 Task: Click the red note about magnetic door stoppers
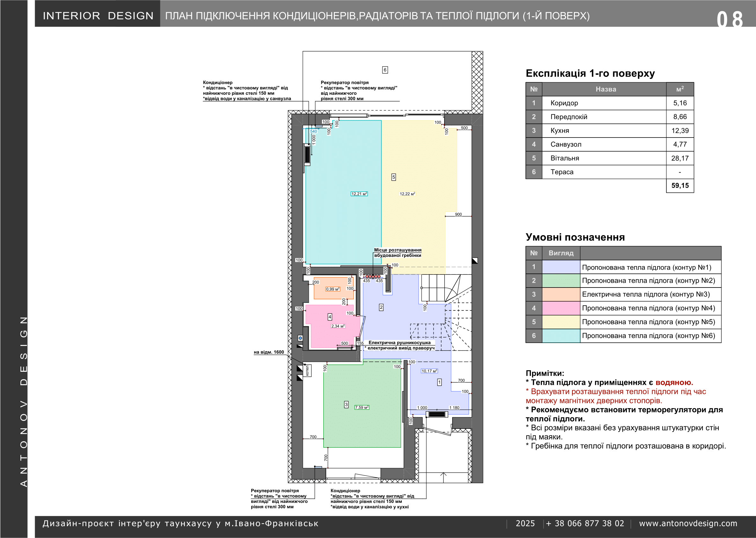coord(616,396)
